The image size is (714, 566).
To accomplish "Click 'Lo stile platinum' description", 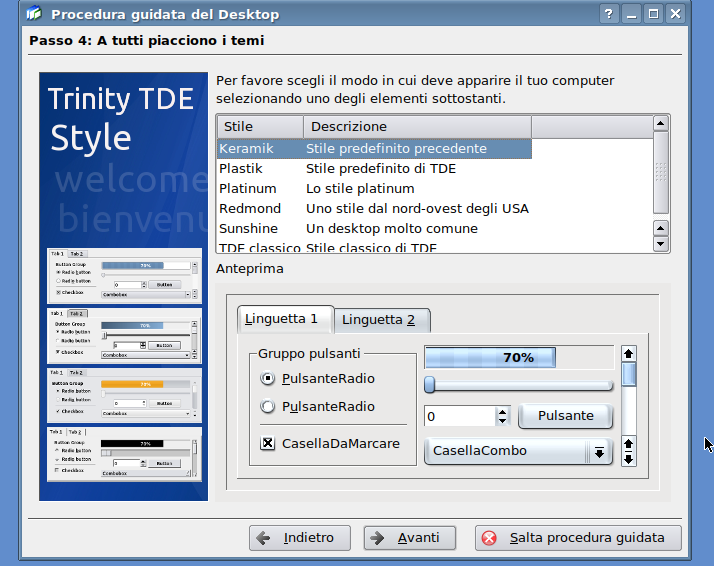I will pos(360,189).
